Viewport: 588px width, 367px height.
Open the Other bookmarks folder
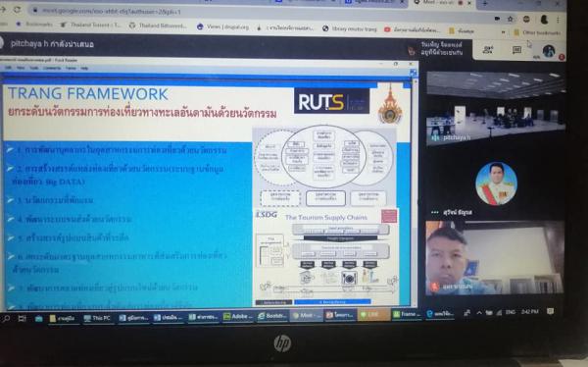537,32
